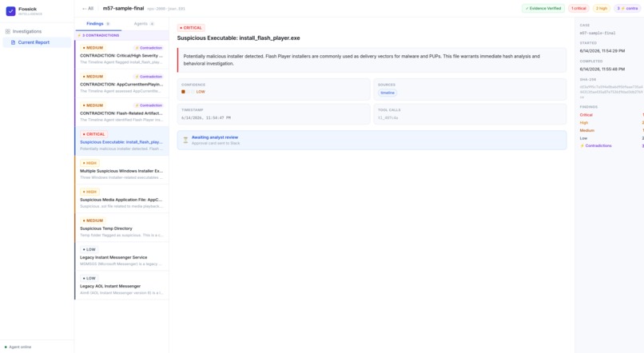Click the Current Report document icon
Screen dimensions: 644x353
(13, 42)
